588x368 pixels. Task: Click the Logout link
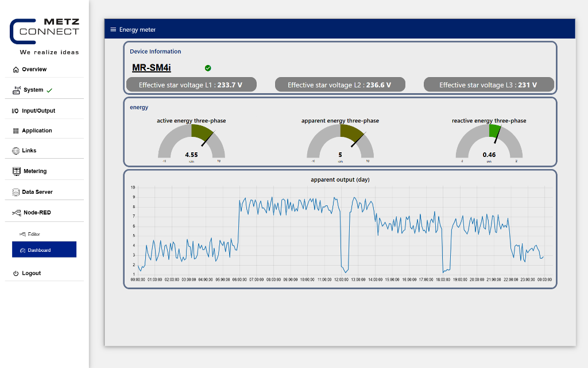pyautogui.click(x=31, y=273)
